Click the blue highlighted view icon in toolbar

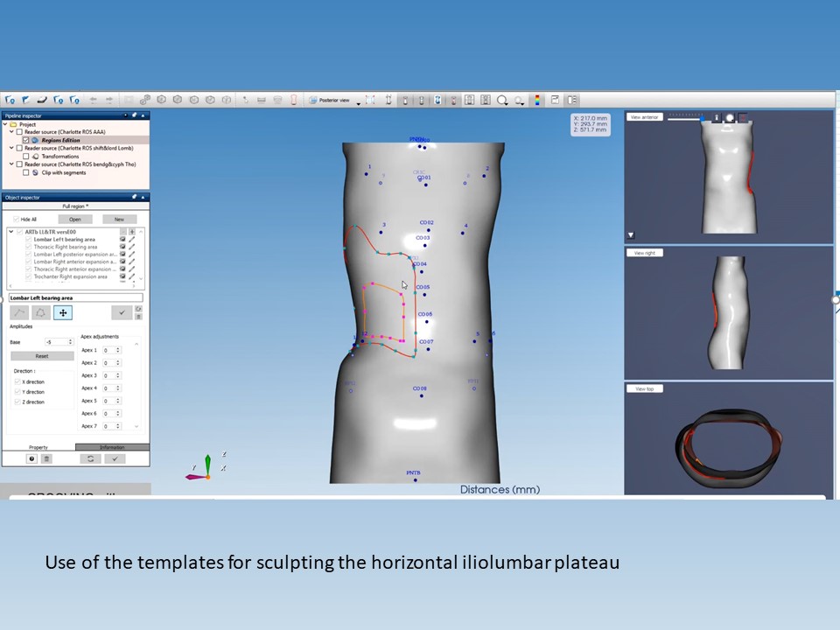click(437, 100)
